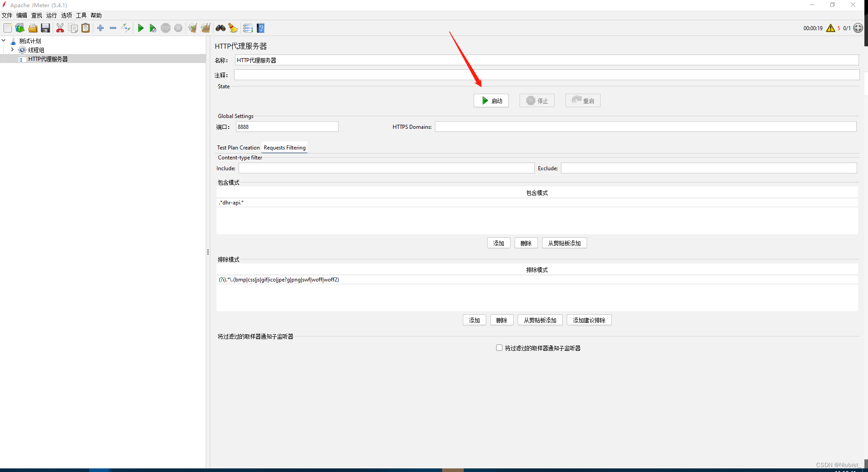Reset search with yellow brush icon
This screenshot has width=868, height=472.
click(x=233, y=28)
